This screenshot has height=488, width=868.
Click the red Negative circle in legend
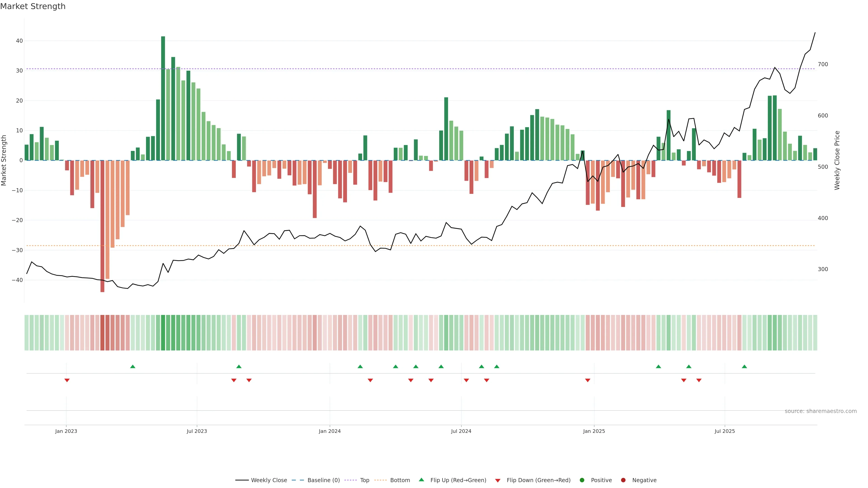[x=623, y=480]
